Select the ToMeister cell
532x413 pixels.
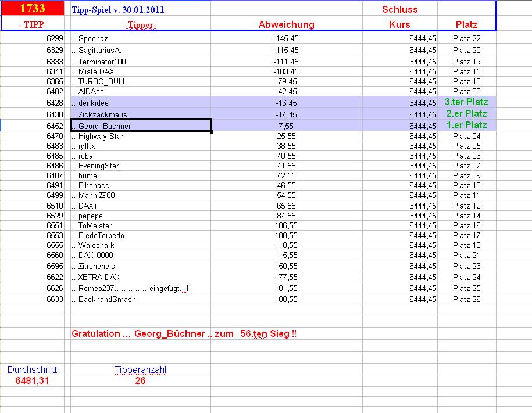coord(141,225)
